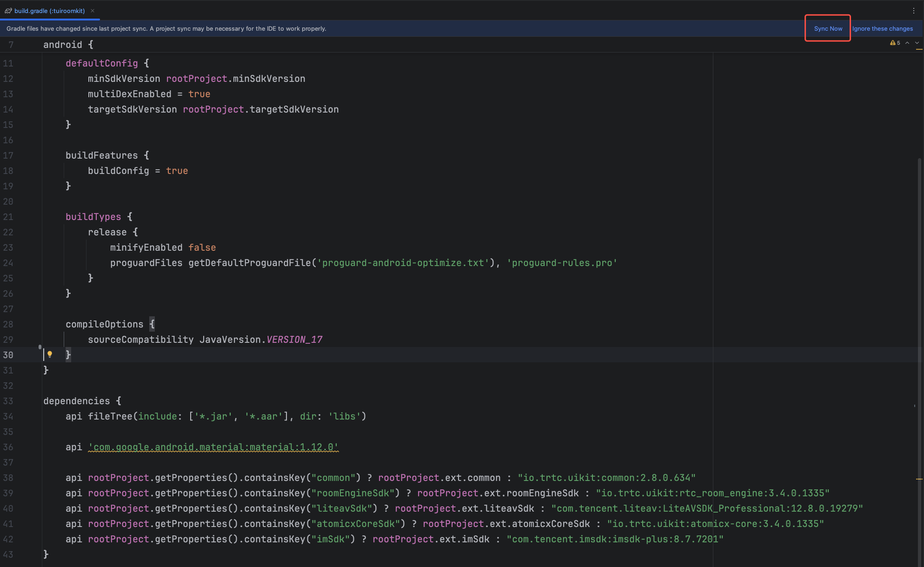Screen dimensions: 924x567
Task: Click line number 33 beside dependencies
Action: [x=8, y=401]
